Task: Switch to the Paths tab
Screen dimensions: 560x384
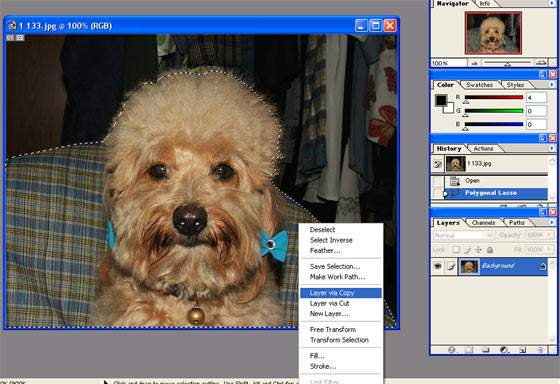Action: (x=517, y=223)
